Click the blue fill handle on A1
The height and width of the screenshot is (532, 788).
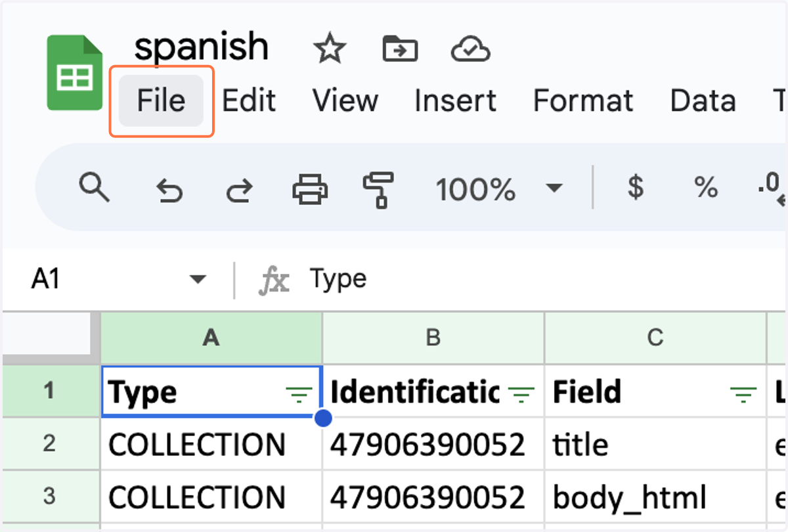pyautogui.click(x=322, y=417)
